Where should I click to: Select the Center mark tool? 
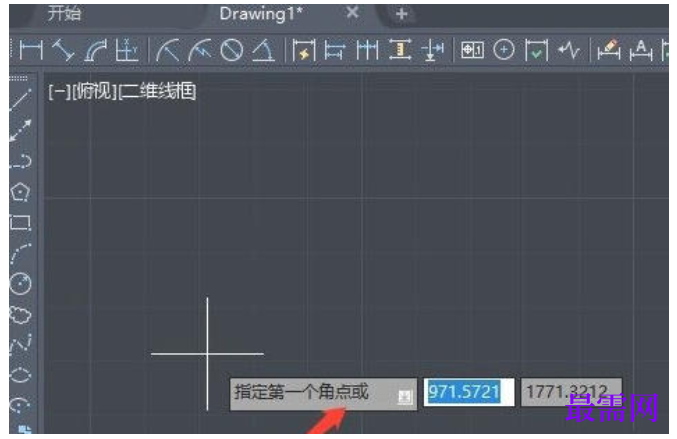504,51
